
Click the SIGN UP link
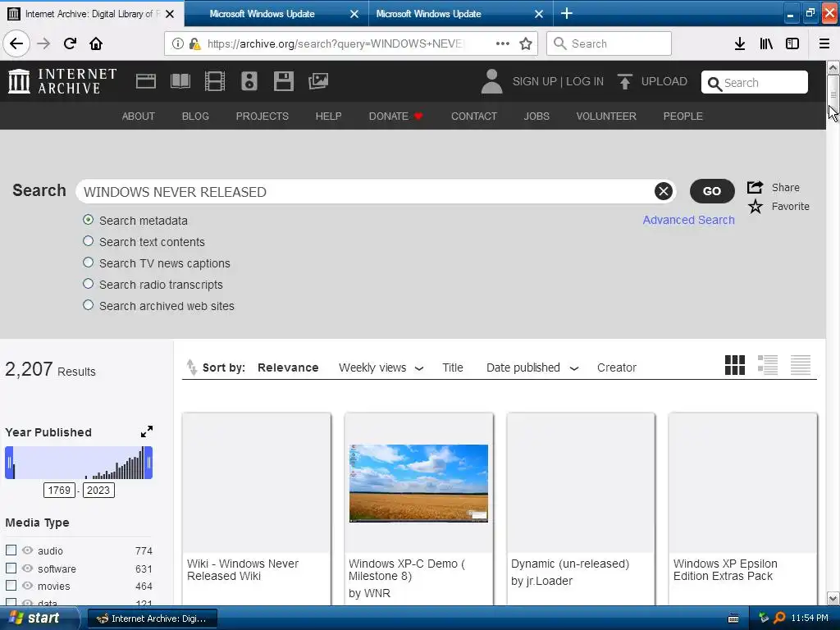pos(535,81)
